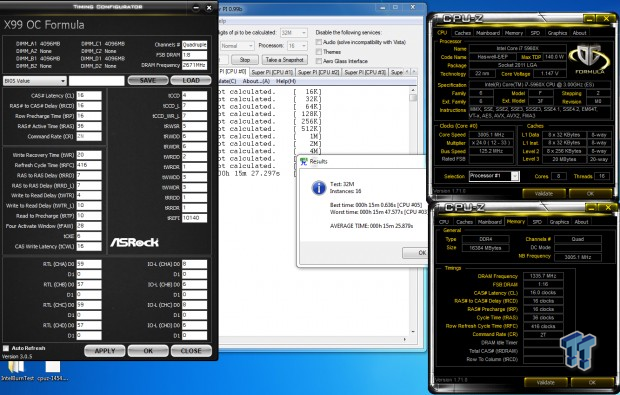Click the IO-L (CHA) D0 field

pyautogui.click(x=195, y=264)
